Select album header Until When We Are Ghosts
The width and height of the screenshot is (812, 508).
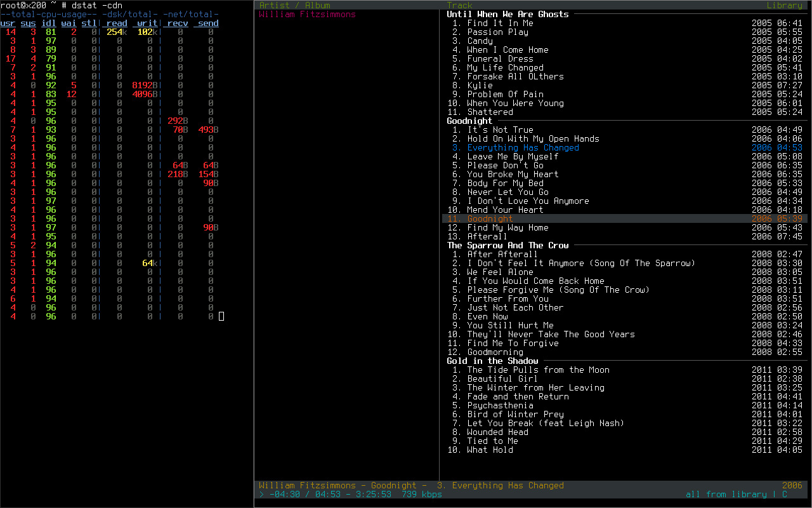click(507, 14)
